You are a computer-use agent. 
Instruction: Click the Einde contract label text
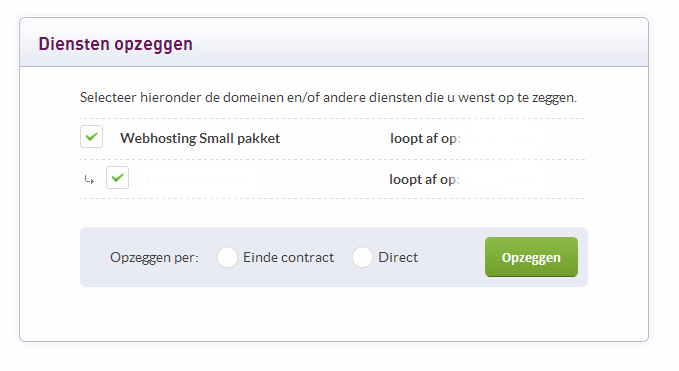(x=288, y=257)
